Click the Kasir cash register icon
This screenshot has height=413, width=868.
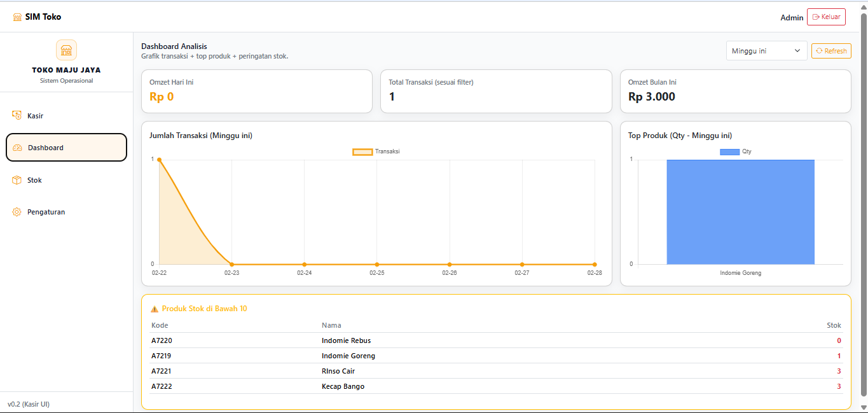pos(17,115)
